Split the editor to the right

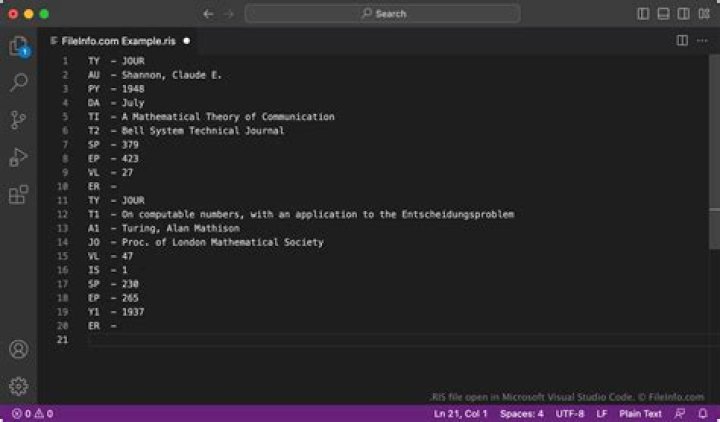(x=682, y=41)
